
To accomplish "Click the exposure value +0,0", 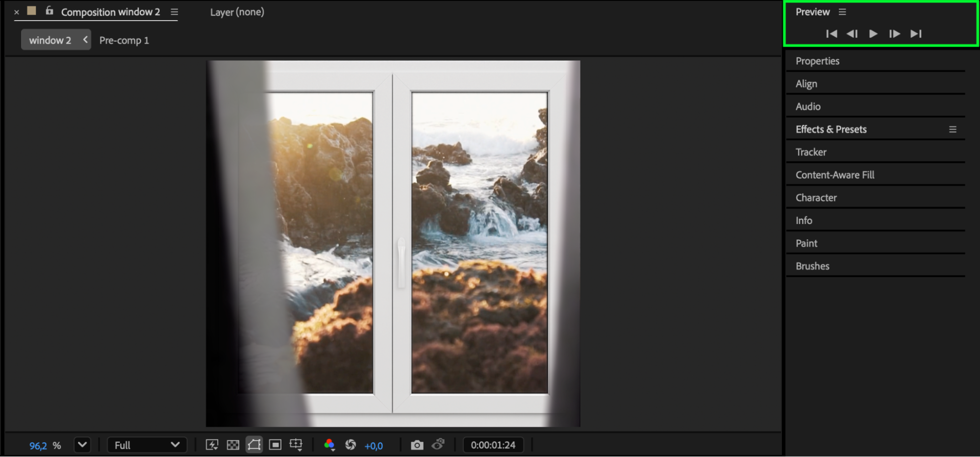I will click(374, 446).
